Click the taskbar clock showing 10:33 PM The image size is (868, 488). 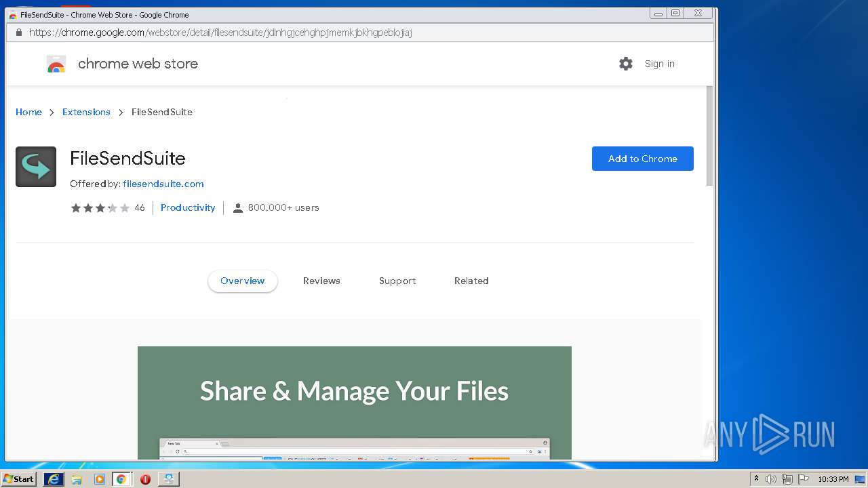[833, 479]
